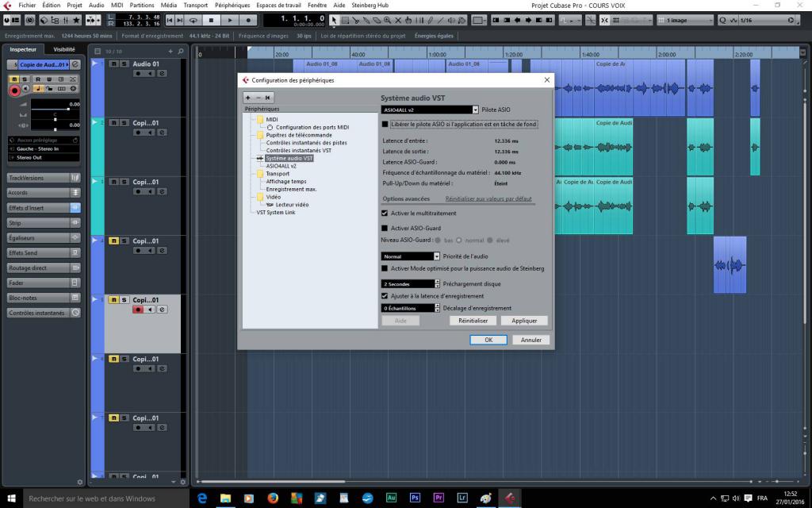Open 'Gauche - Stereo In' input routing
The image size is (812, 508).
tap(44, 148)
